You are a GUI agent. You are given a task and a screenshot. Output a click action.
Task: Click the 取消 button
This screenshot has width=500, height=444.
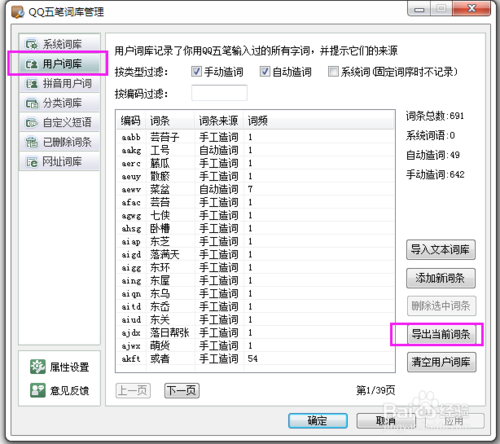point(386,421)
